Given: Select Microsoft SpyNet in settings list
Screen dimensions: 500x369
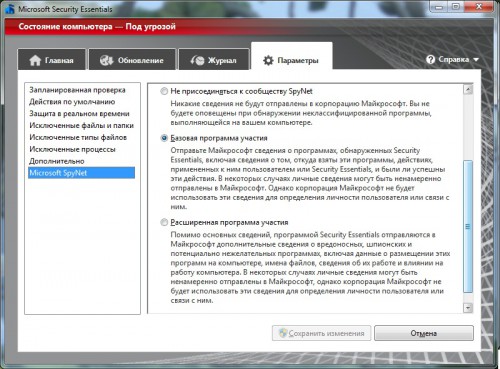Looking at the screenshot, I should tap(81, 173).
